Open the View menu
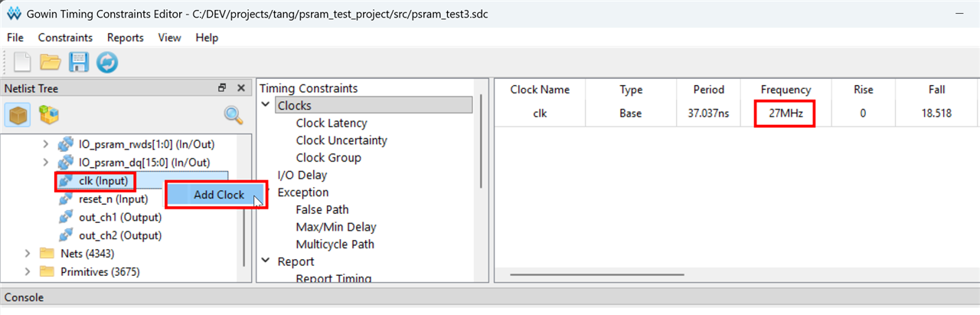980x315 pixels. tap(169, 38)
